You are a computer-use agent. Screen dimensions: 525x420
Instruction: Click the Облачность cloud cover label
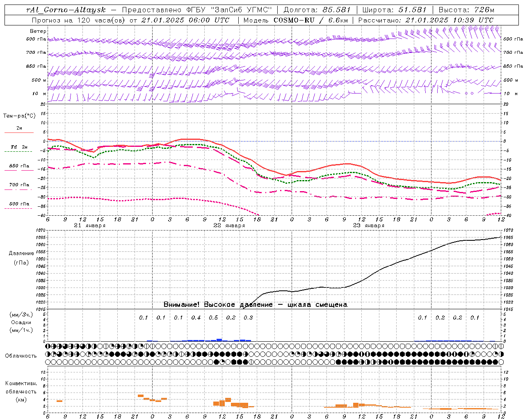pos(21,356)
